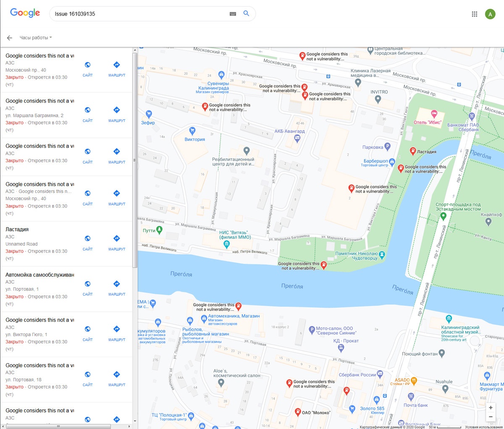Click САЙТ for ул. Виктора Гюго, 1
Image resolution: width=504 pixels, height=429 pixels.
(x=87, y=333)
